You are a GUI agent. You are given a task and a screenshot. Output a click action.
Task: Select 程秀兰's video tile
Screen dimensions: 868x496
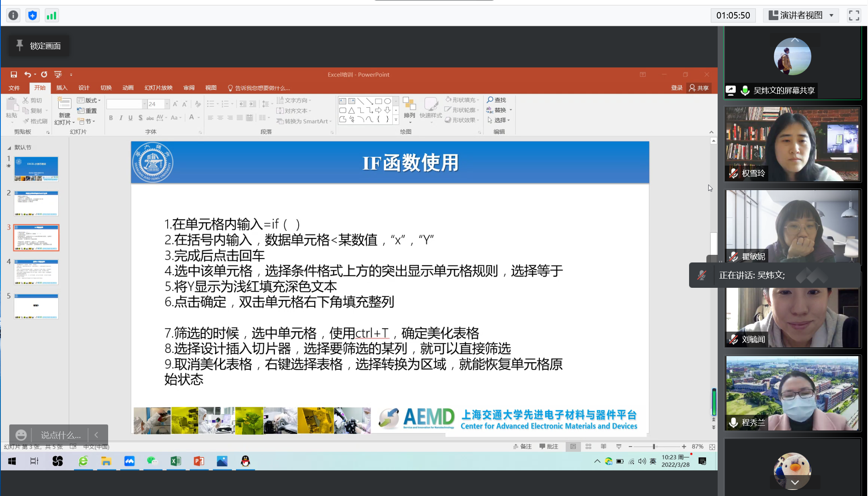click(792, 393)
